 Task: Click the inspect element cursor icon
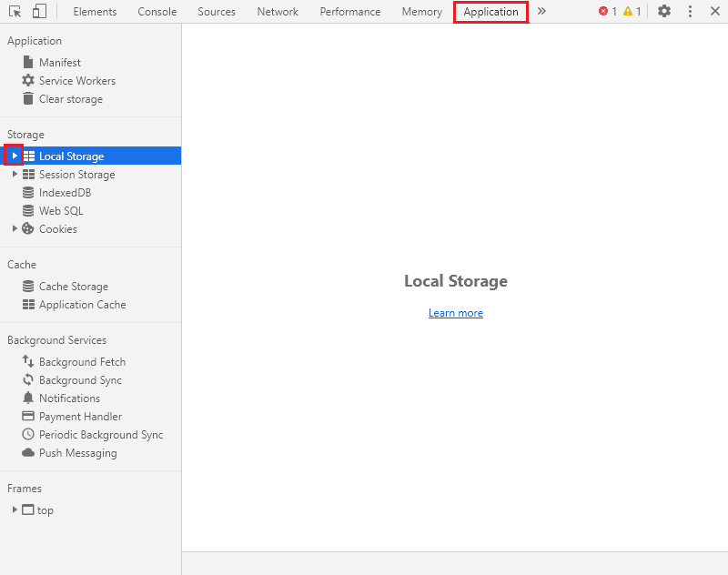point(15,12)
